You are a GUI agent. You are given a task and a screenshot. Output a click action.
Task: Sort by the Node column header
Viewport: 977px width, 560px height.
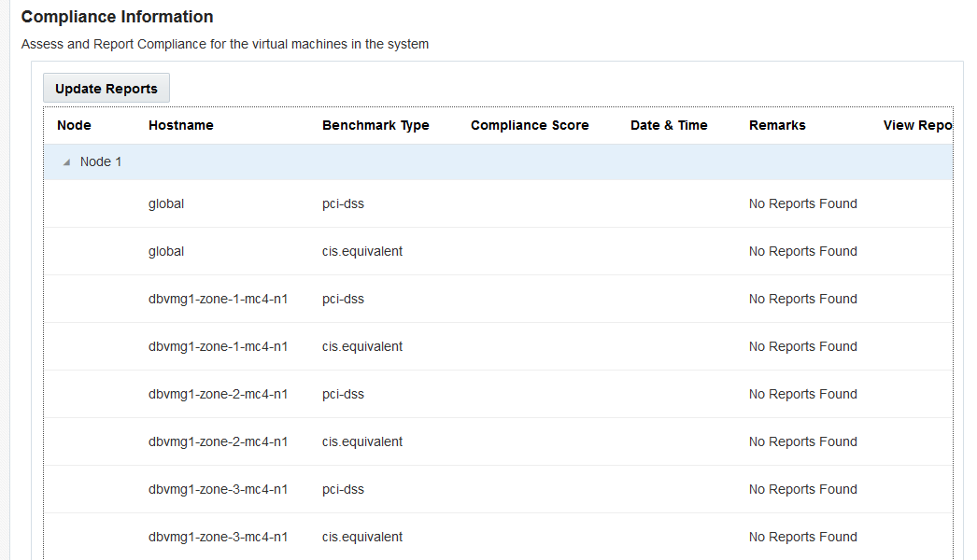[74, 125]
